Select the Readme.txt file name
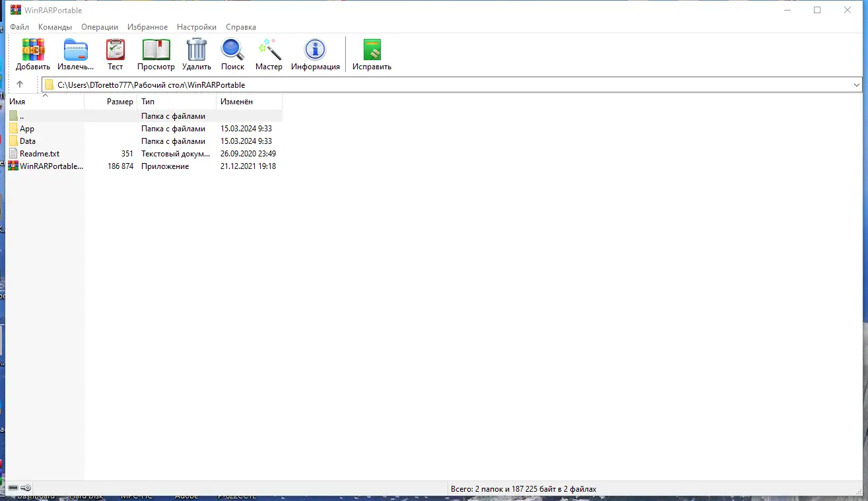 pyautogui.click(x=40, y=154)
